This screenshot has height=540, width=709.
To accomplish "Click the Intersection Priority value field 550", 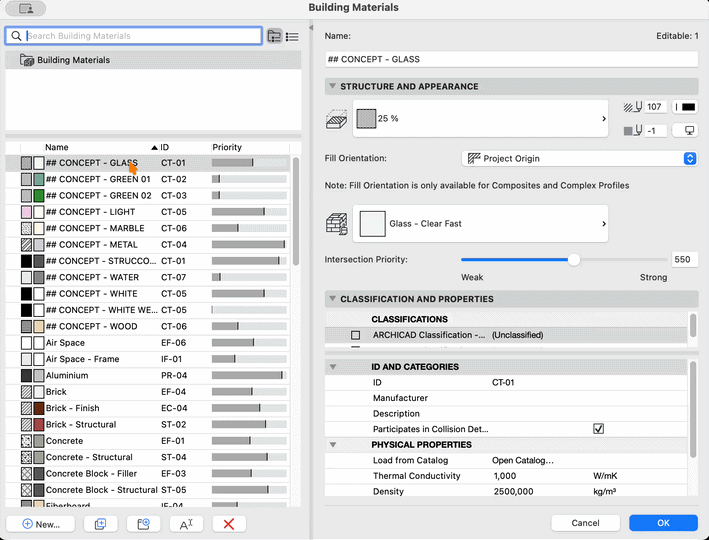I will (x=684, y=260).
